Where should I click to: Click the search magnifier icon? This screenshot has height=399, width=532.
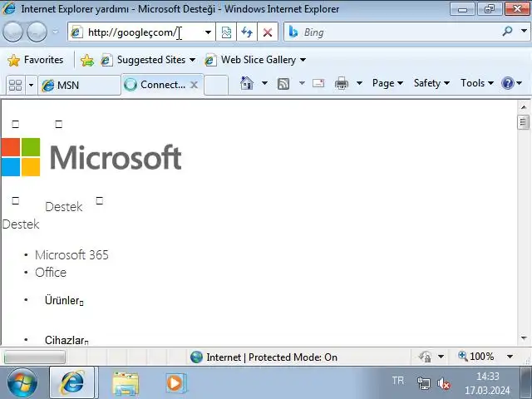click(x=507, y=32)
